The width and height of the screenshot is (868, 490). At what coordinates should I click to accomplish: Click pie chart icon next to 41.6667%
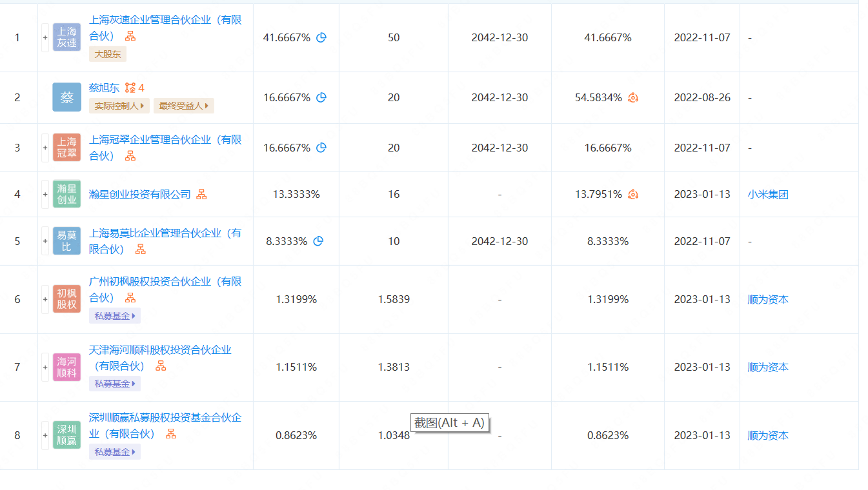tap(321, 37)
